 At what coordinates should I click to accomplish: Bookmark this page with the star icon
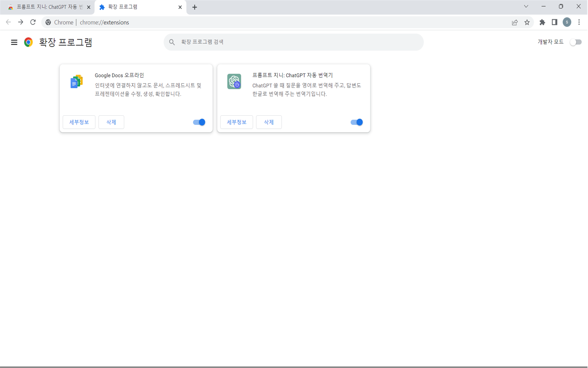click(x=527, y=22)
